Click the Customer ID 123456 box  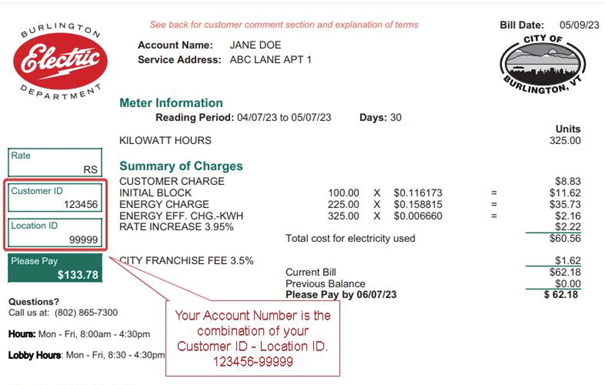click(55, 198)
